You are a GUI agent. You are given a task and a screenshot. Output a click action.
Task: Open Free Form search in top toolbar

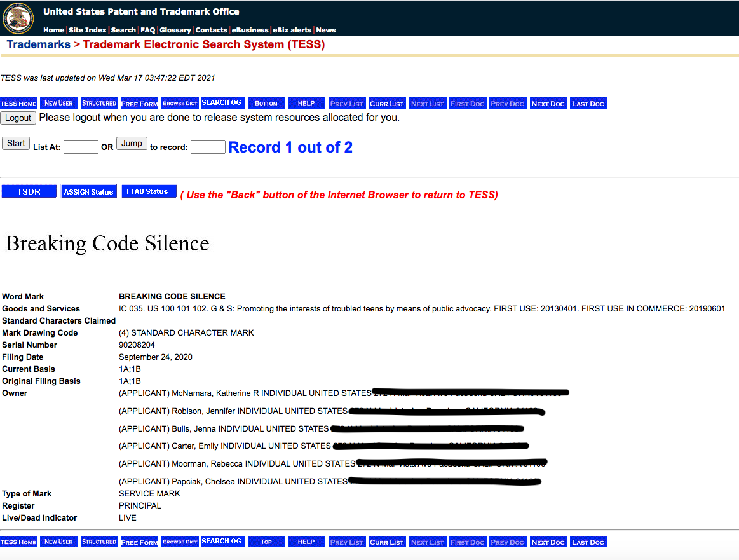139,103
